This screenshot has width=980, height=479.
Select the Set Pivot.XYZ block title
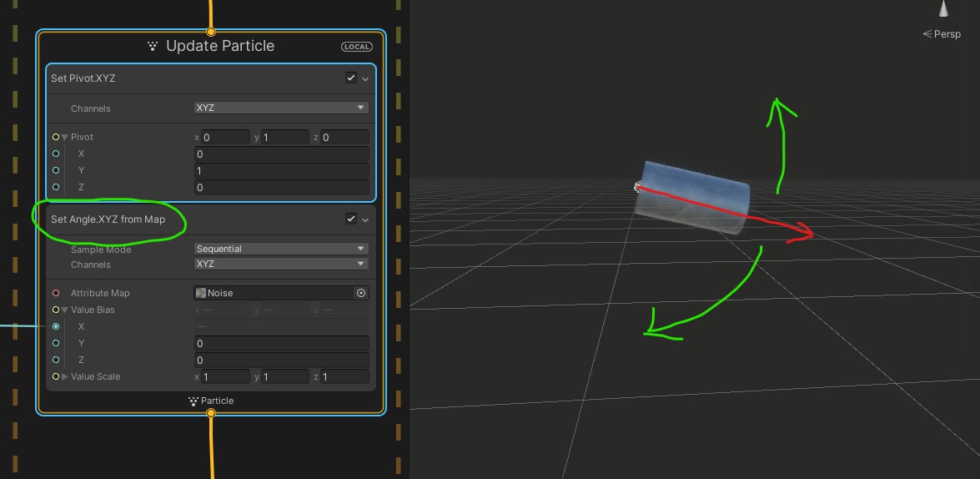(x=83, y=78)
